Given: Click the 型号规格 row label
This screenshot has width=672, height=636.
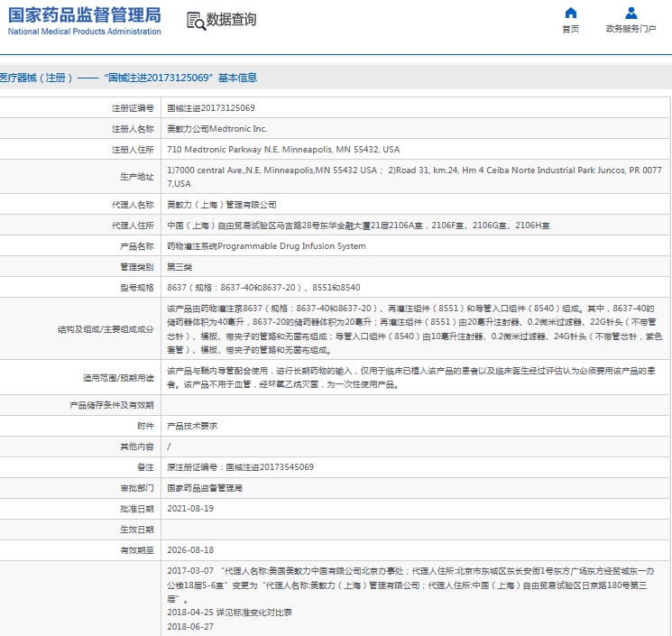Looking at the screenshot, I should click(137, 288).
